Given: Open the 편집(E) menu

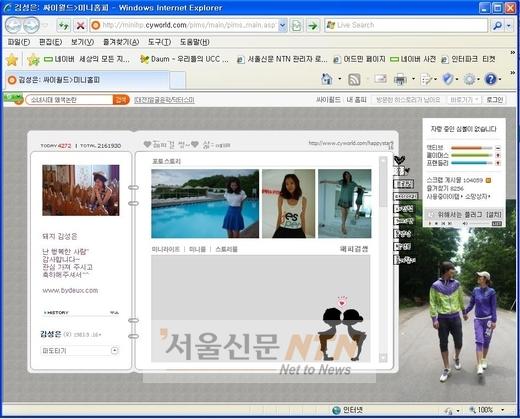Looking at the screenshot, I should coord(50,42).
